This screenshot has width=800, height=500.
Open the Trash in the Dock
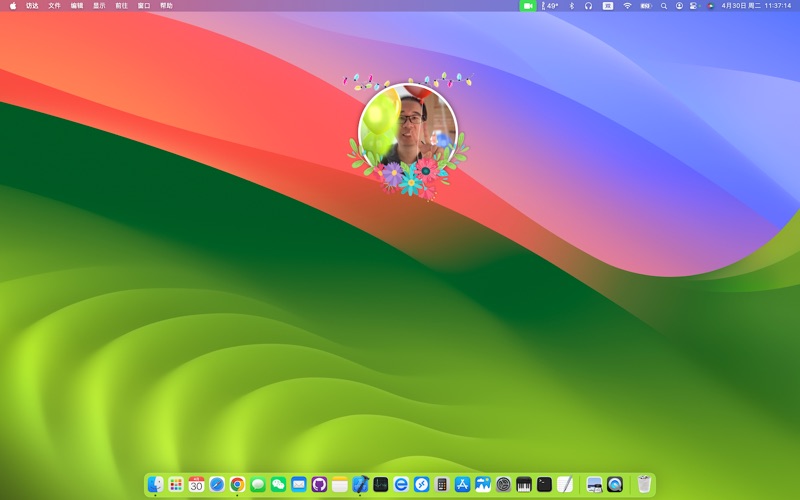pyautogui.click(x=644, y=485)
